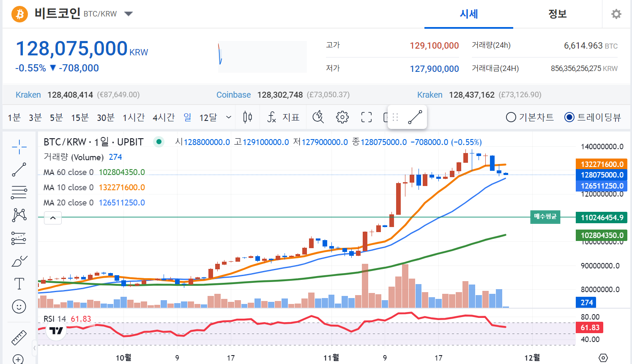Click the floating toolbar drag handle dots
This screenshot has width=632, height=364.
[395, 117]
